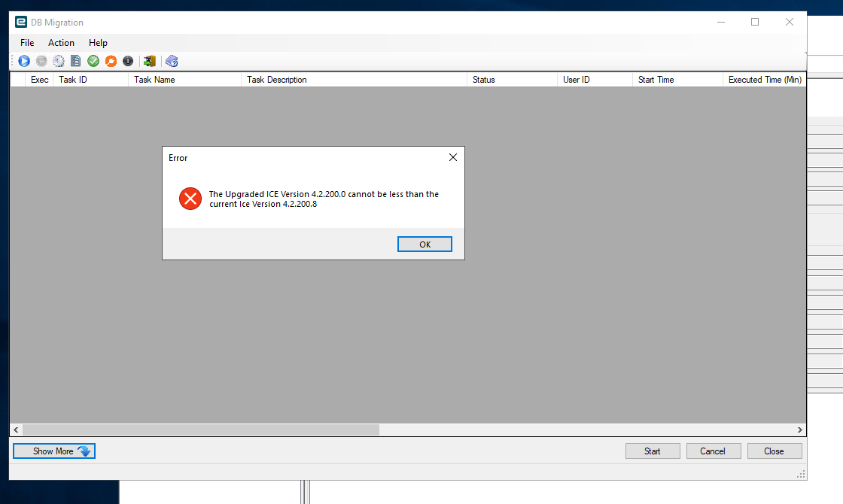Click the Status column header
Viewport: 843px width, 504px height.
coord(513,80)
